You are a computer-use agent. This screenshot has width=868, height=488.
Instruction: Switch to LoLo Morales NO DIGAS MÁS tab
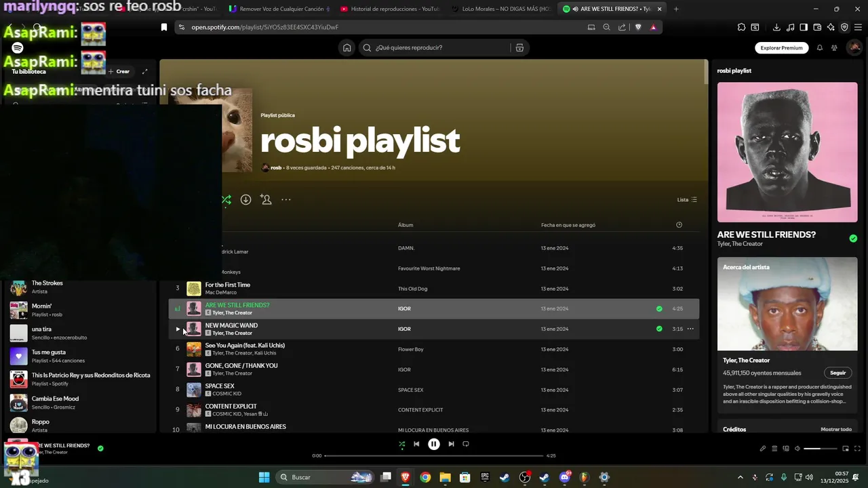500,9
